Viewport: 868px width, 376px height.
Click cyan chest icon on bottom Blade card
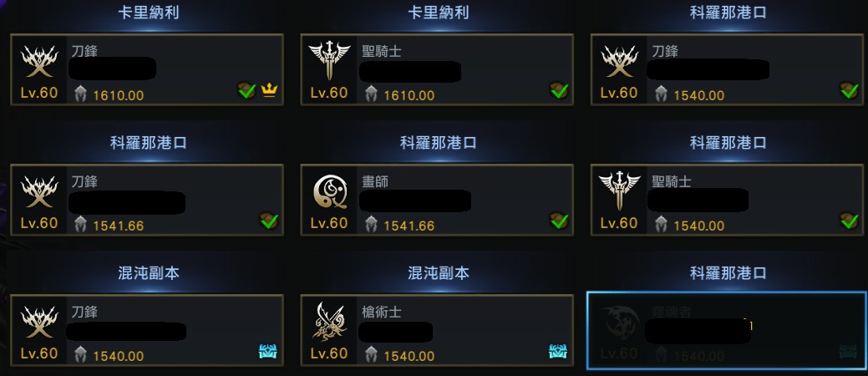[268, 351]
